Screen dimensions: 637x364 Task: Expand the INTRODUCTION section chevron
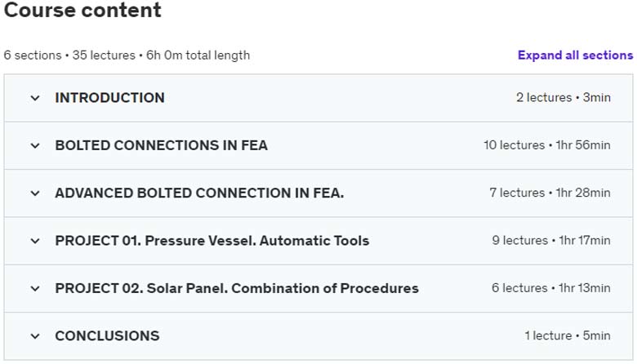click(x=35, y=98)
